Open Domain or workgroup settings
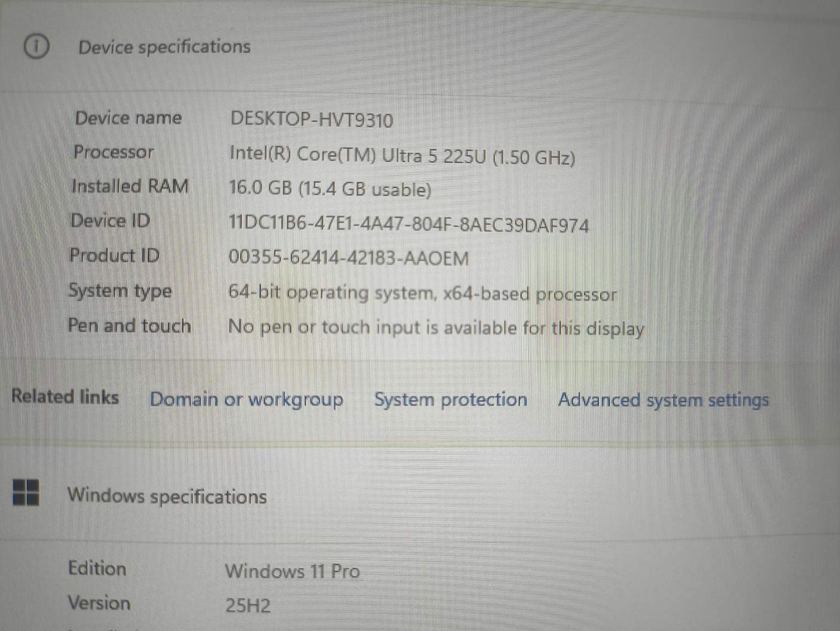 (247, 399)
